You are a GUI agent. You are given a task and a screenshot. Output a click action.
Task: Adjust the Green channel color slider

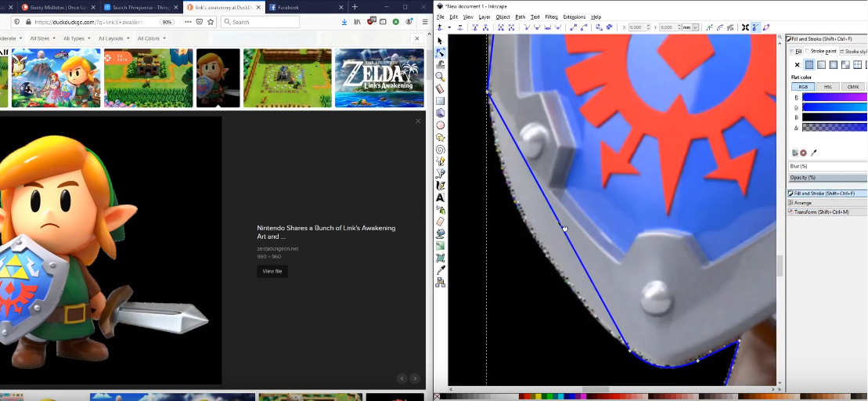pyautogui.click(x=834, y=107)
